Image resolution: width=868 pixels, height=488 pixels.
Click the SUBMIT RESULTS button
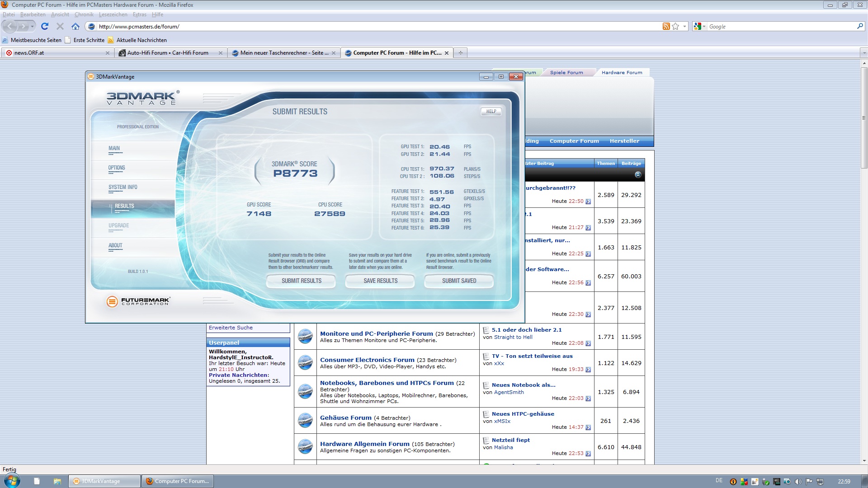click(x=301, y=281)
